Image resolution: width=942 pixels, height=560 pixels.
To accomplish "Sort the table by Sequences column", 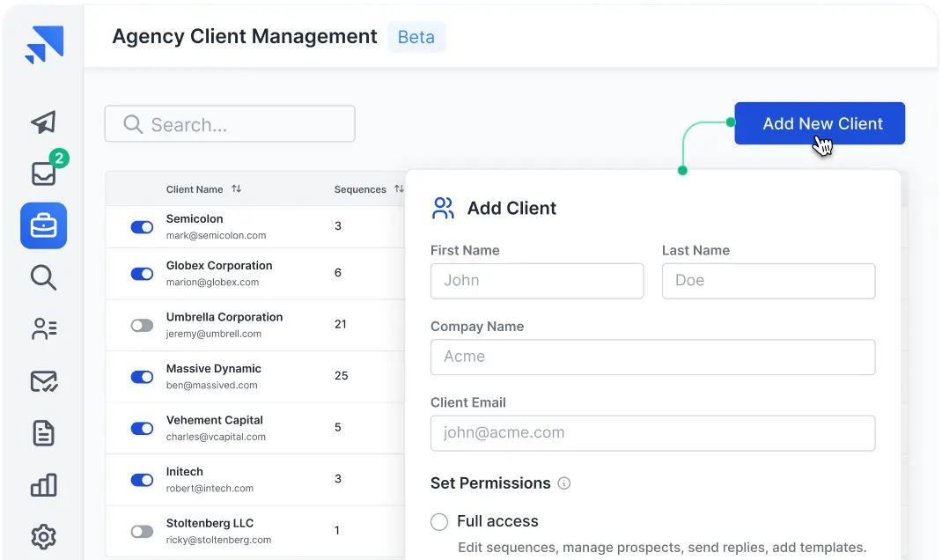I will click(x=400, y=188).
